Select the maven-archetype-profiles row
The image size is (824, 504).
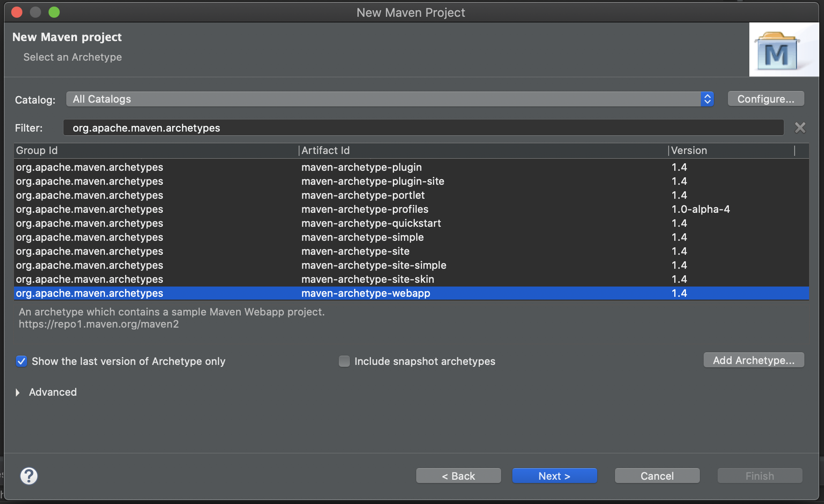[x=412, y=209]
